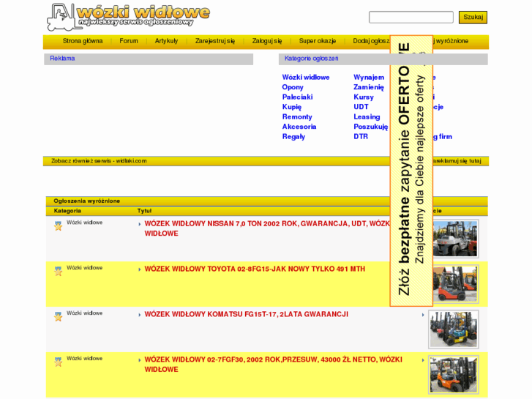Open UDT category link
Viewport: 532px width, 399px height.
pos(361,107)
